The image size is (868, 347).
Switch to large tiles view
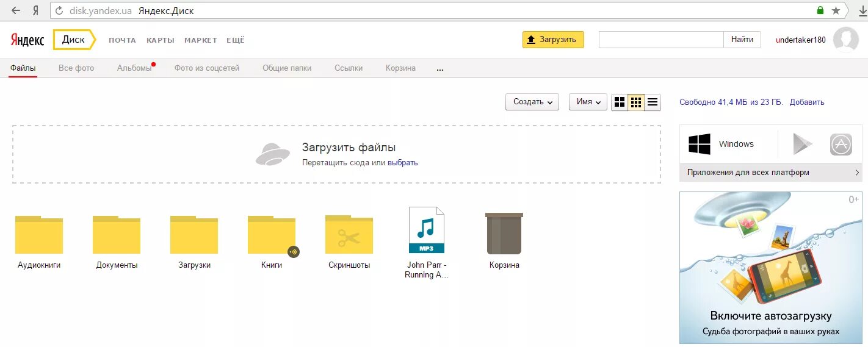pyautogui.click(x=620, y=102)
